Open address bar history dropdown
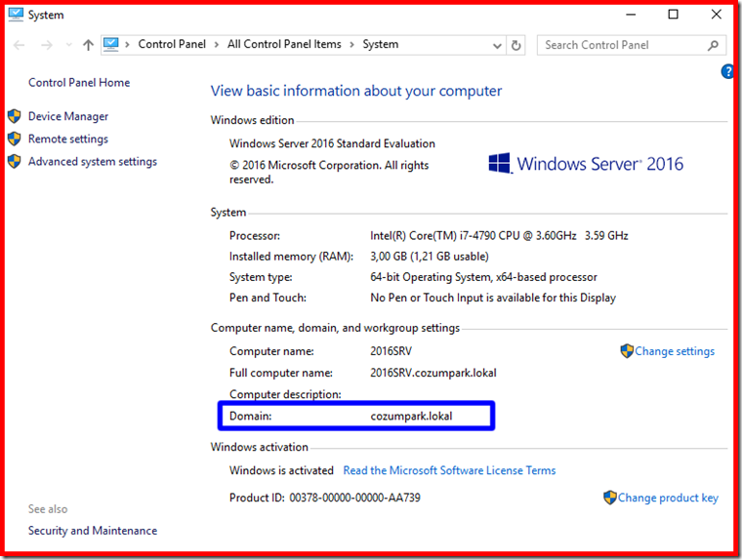Image resolution: width=742 pixels, height=560 pixels. pos(497,46)
